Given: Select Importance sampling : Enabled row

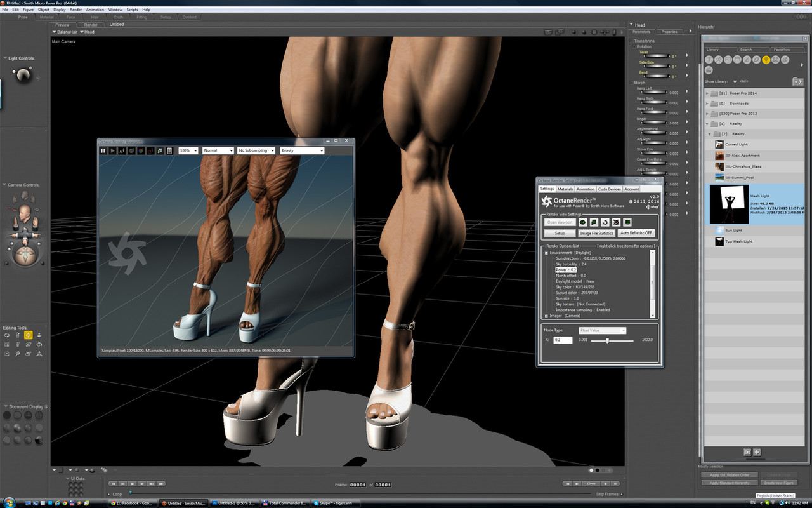Looking at the screenshot, I should (x=582, y=310).
